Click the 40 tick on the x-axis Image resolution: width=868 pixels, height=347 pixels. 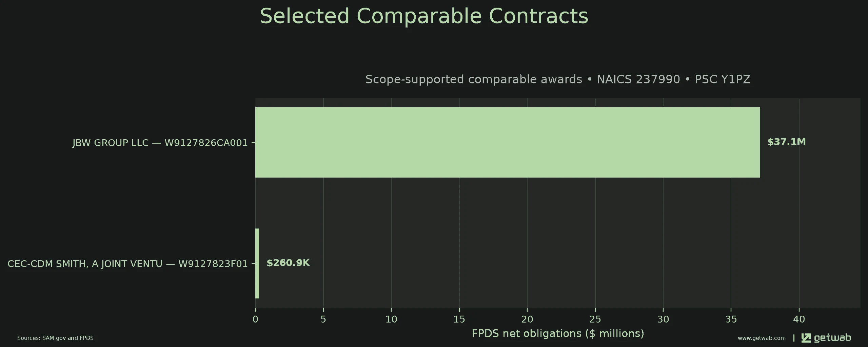pyautogui.click(x=799, y=319)
